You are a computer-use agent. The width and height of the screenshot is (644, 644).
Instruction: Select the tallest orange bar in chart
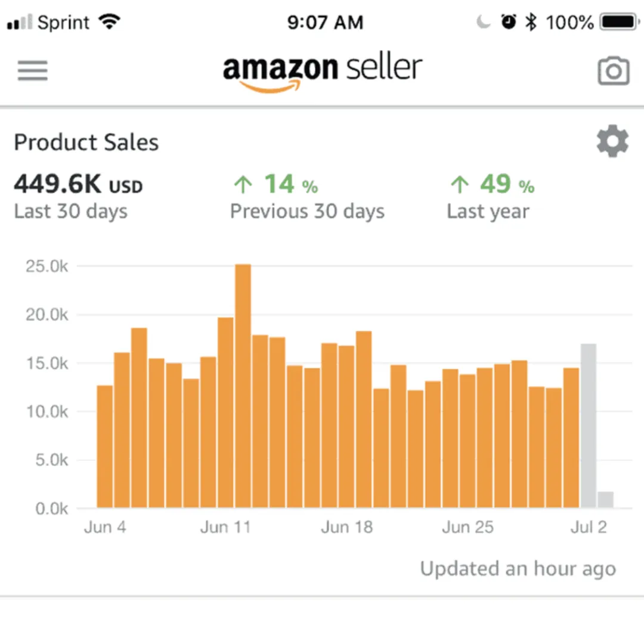[x=243, y=386]
